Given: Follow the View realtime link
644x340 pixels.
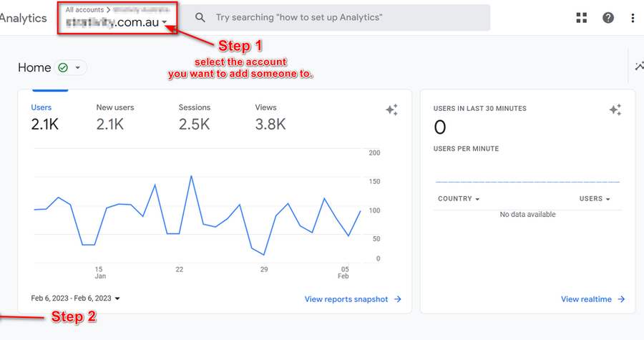Looking at the screenshot, I should tap(592, 299).
